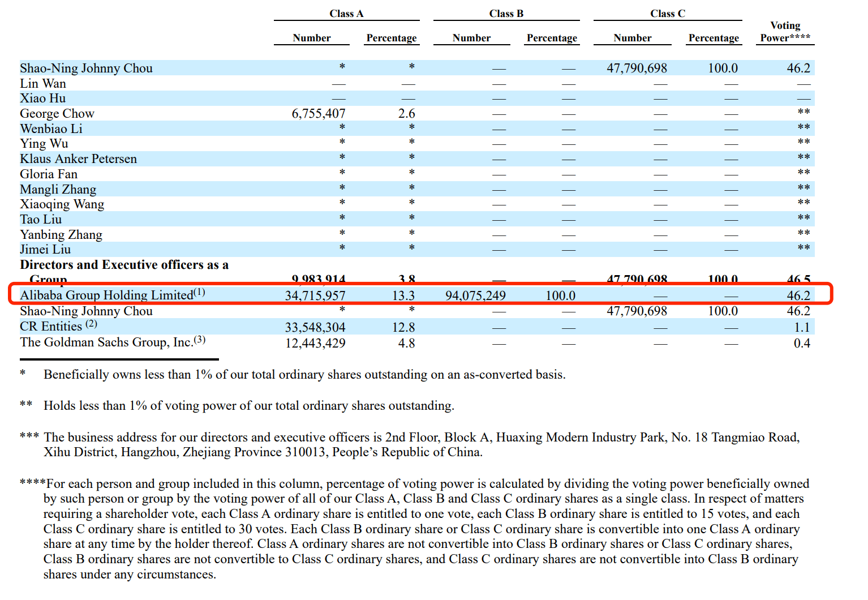Viewport: 868px width, 600px height.
Task: Select the Class C column header
Action: (x=667, y=14)
